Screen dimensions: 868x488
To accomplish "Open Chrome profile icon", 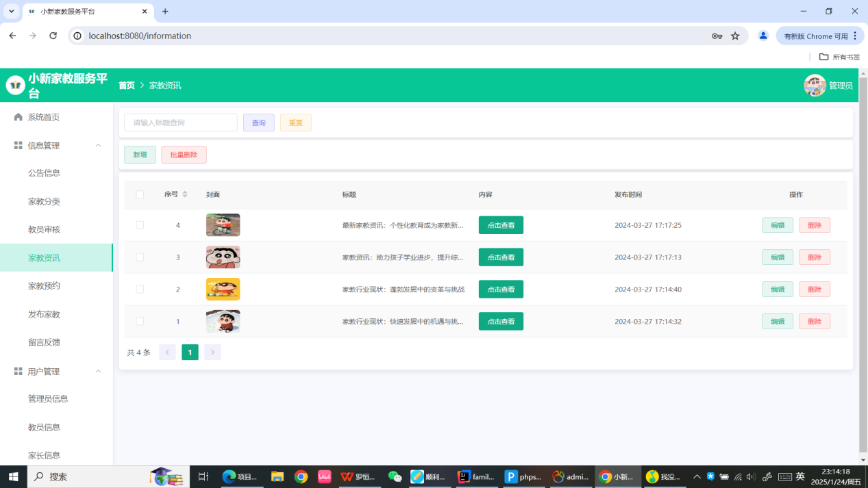I will coord(763,36).
